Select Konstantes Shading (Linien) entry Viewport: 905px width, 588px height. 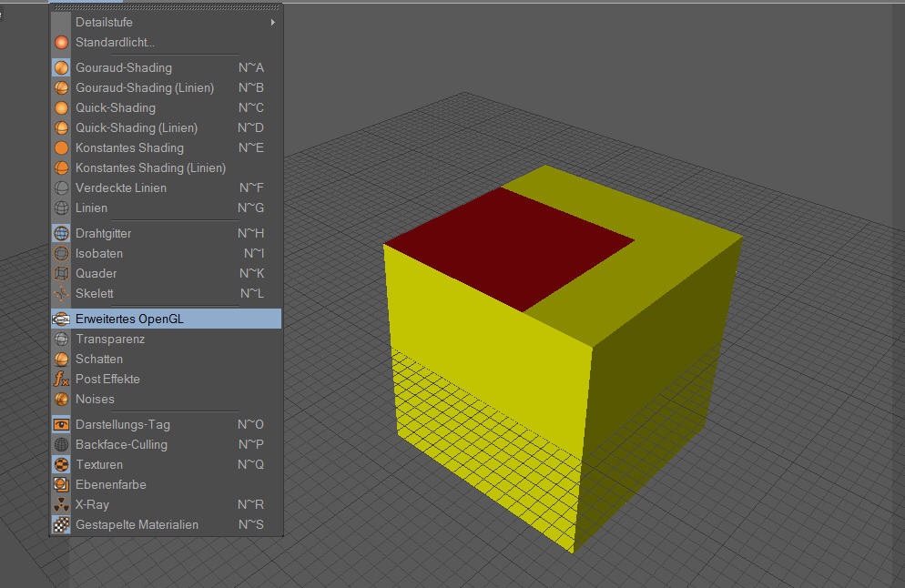tap(167, 167)
